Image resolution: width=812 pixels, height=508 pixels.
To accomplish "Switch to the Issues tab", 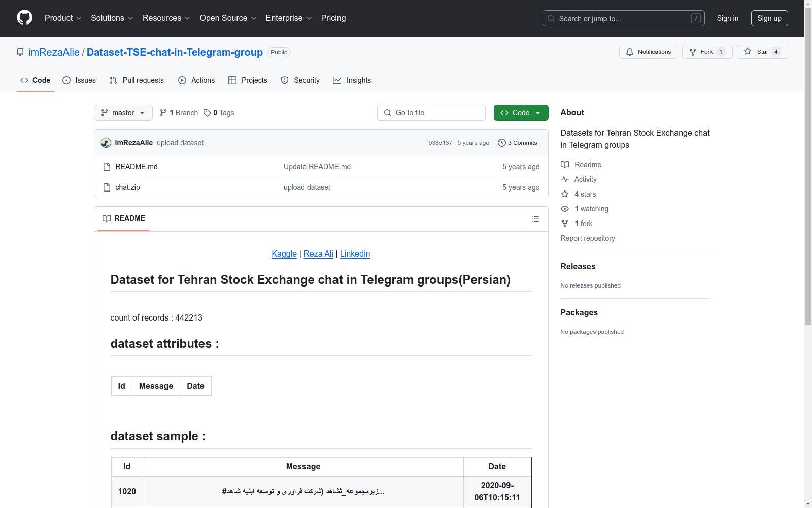I will 79,80.
